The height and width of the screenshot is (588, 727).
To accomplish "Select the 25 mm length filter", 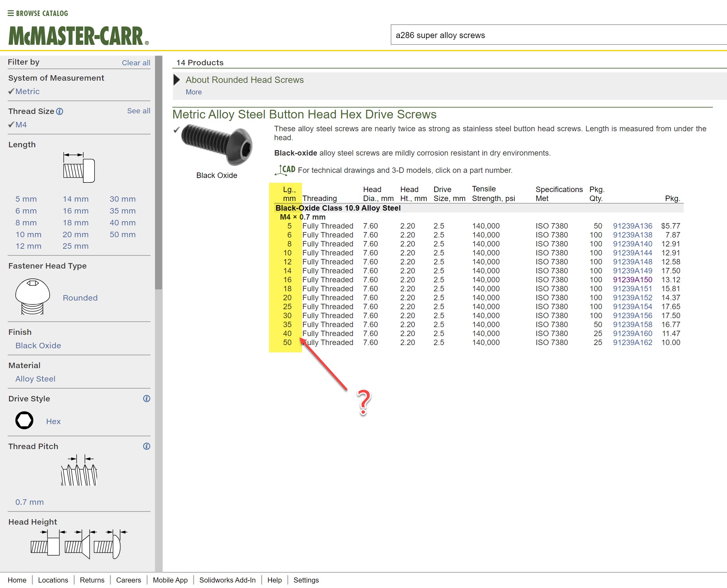I will tap(76, 246).
